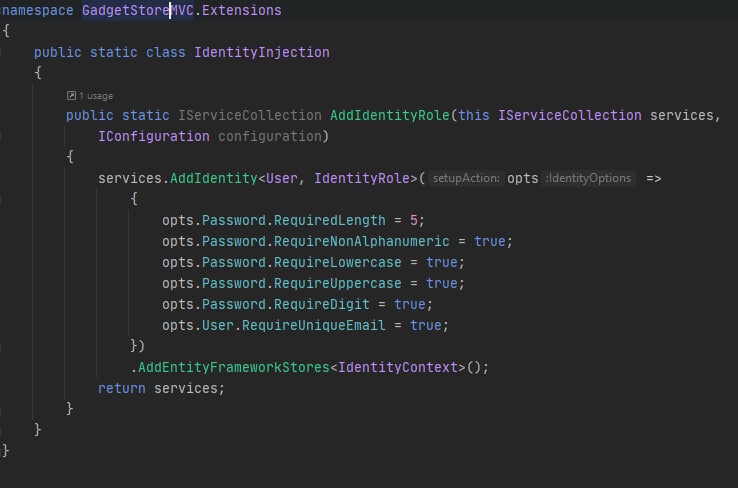Click the RequireUniqueEmail property
This screenshot has width=738, height=488.
coord(313,325)
